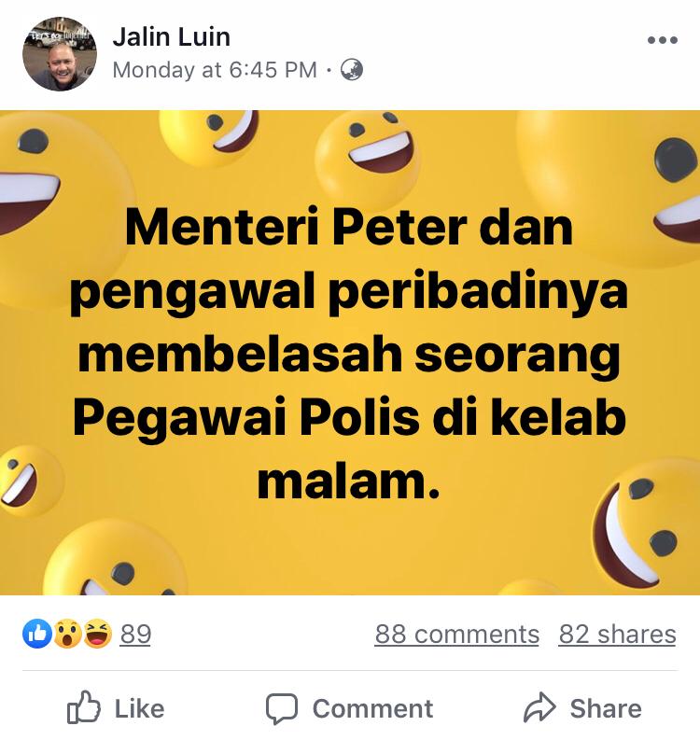The height and width of the screenshot is (740, 700).
Task: View the 89 reactions count
Action: (135, 634)
